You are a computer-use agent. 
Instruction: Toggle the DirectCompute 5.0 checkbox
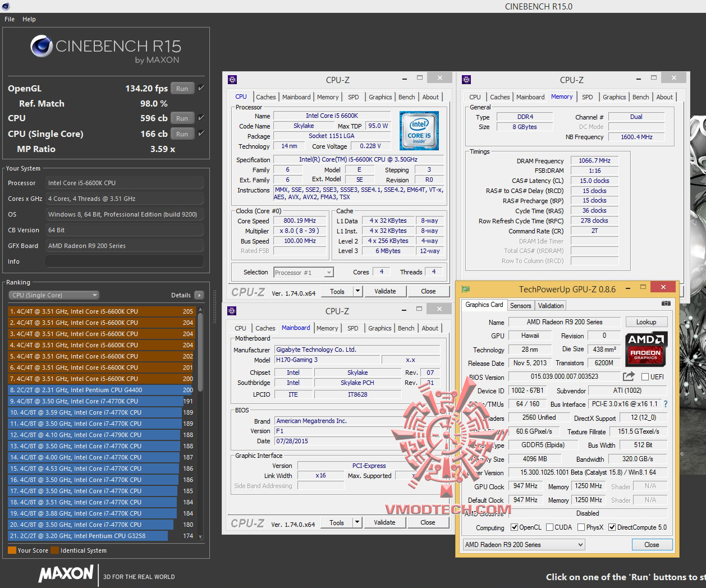pos(612,527)
